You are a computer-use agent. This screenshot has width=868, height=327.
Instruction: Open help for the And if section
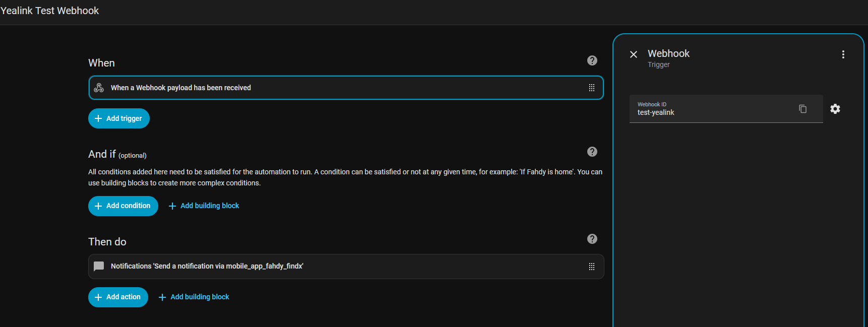592,152
